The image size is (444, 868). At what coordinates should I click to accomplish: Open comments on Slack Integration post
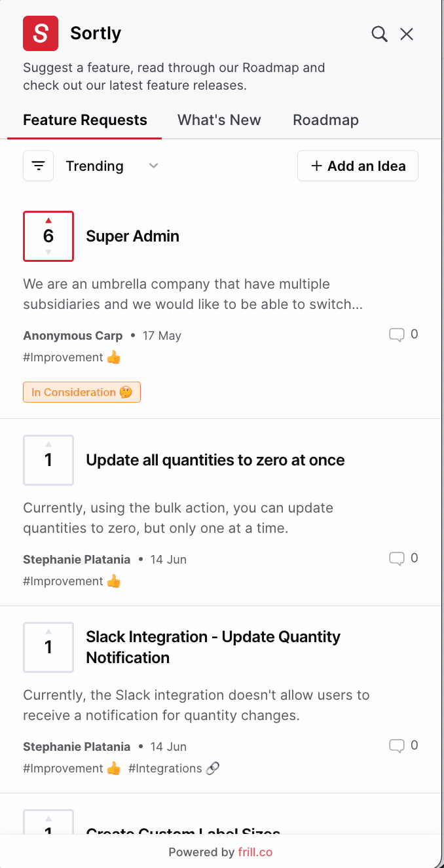click(x=403, y=746)
